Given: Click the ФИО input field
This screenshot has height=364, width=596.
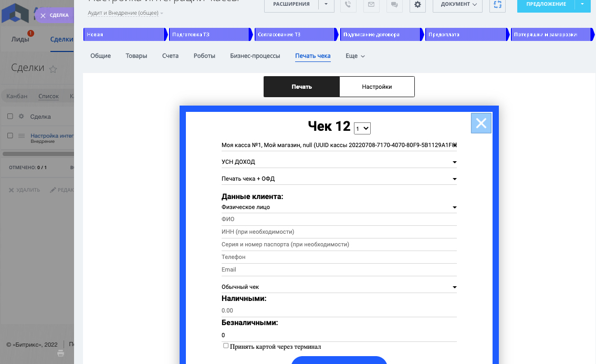Looking at the screenshot, I should 339,220.
